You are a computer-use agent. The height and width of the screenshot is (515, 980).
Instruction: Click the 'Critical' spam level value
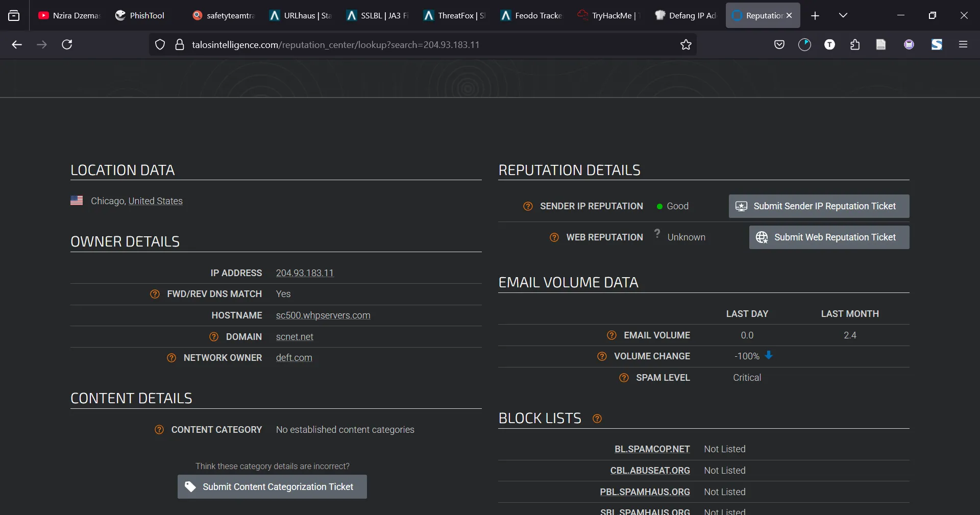[747, 378]
